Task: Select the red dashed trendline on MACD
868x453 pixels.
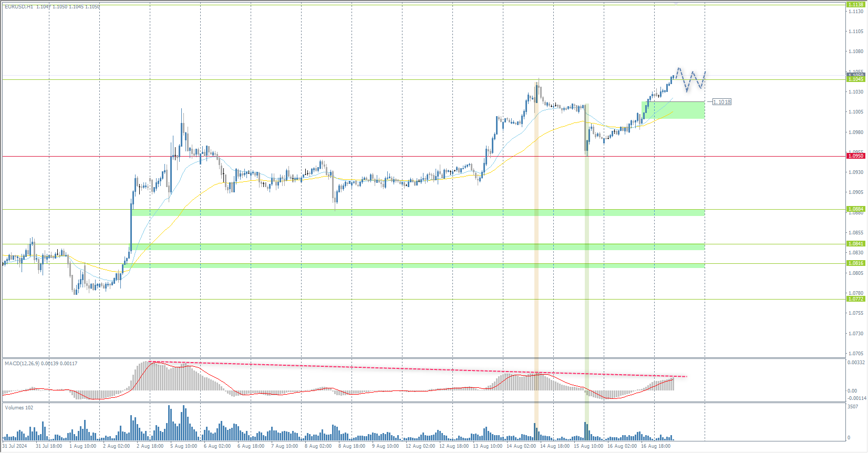Action: [418, 369]
